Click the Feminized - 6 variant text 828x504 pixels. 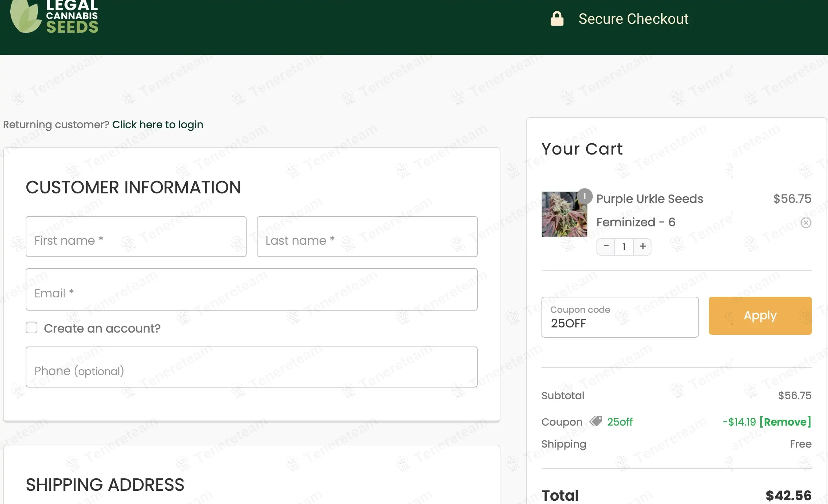(x=636, y=222)
